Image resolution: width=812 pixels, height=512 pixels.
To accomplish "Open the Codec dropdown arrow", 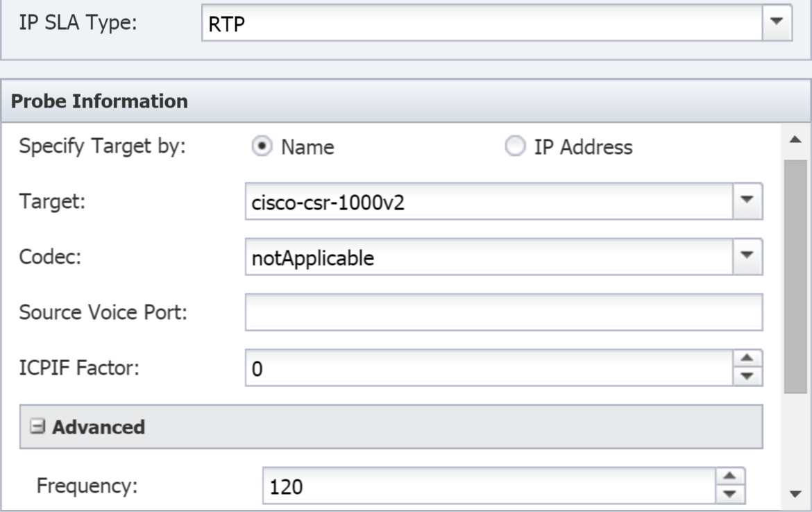I will click(747, 256).
